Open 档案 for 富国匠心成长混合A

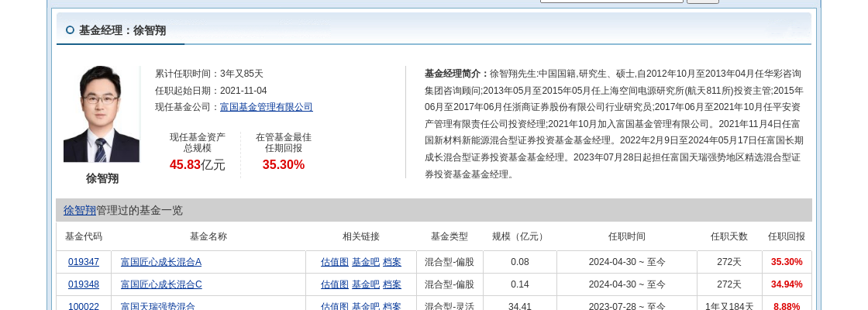392,262
